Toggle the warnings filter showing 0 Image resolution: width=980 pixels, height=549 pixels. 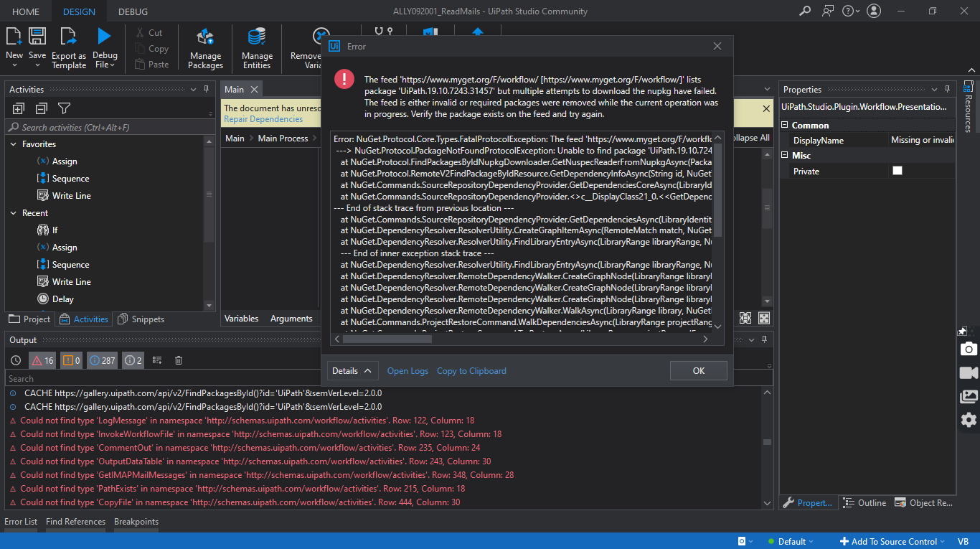pos(71,360)
